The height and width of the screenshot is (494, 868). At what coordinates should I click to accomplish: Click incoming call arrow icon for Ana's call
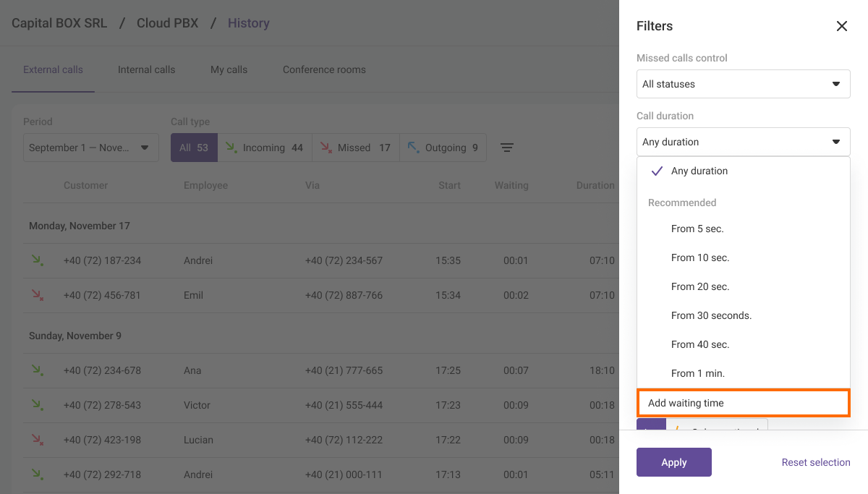coord(36,370)
